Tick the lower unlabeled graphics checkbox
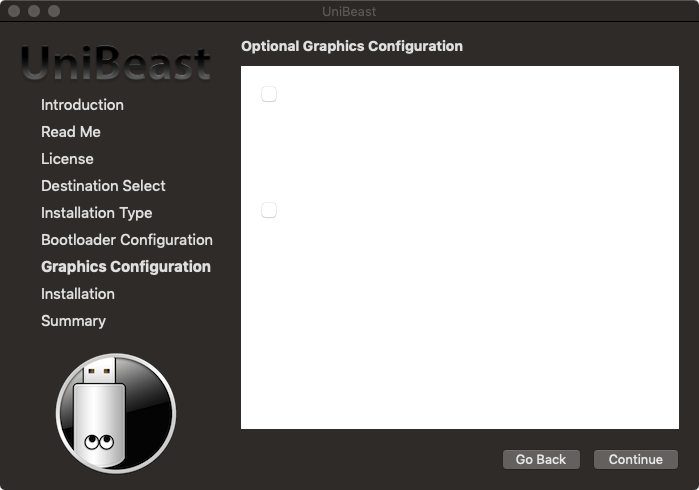Viewport: 699px width, 490px height. [x=269, y=210]
